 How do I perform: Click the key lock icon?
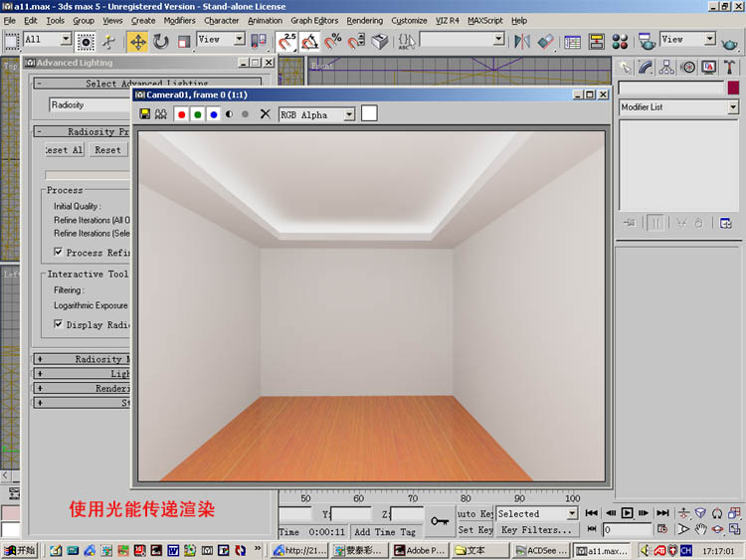pyautogui.click(x=440, y=521)
